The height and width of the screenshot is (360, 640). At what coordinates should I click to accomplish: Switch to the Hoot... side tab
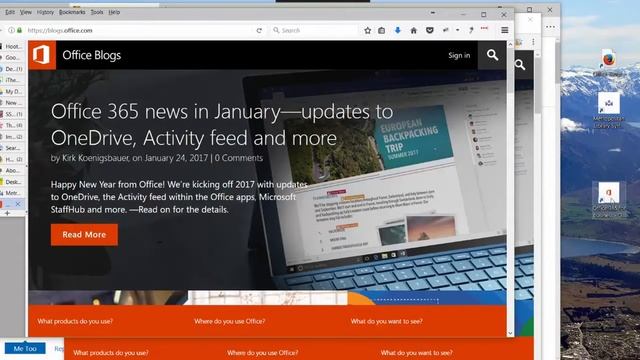pyautogui.click(x=12, y=47)
